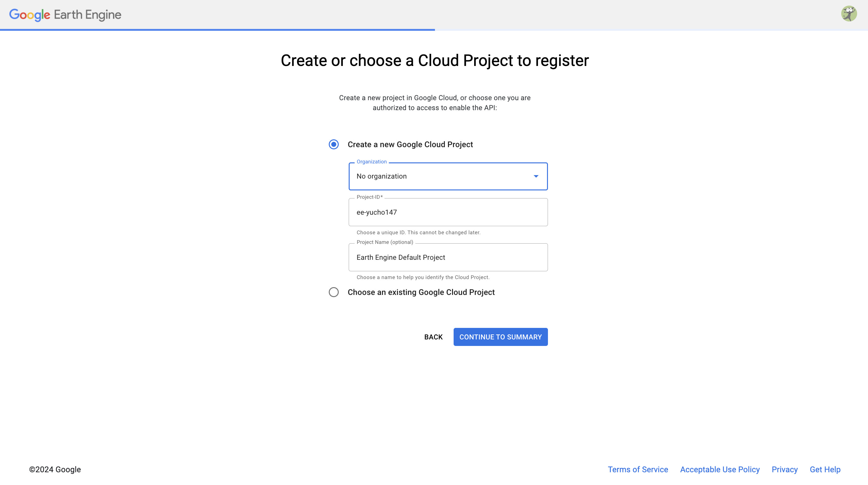The width and height of the screenshot is (868, 485).
Task: Focus the Project Name input field
Action: (x=448, y=257)
